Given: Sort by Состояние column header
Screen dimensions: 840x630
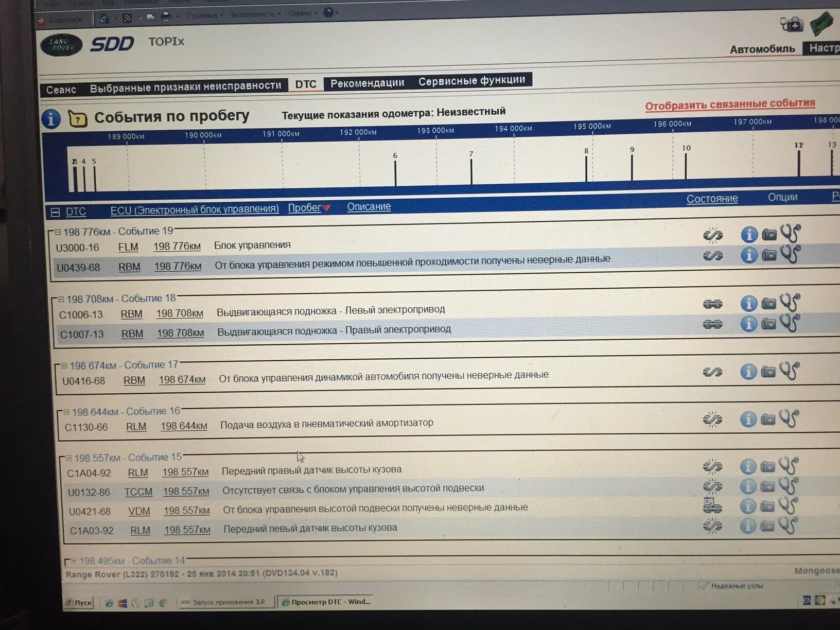Looking at the screenshot, I should pos(712,199).
